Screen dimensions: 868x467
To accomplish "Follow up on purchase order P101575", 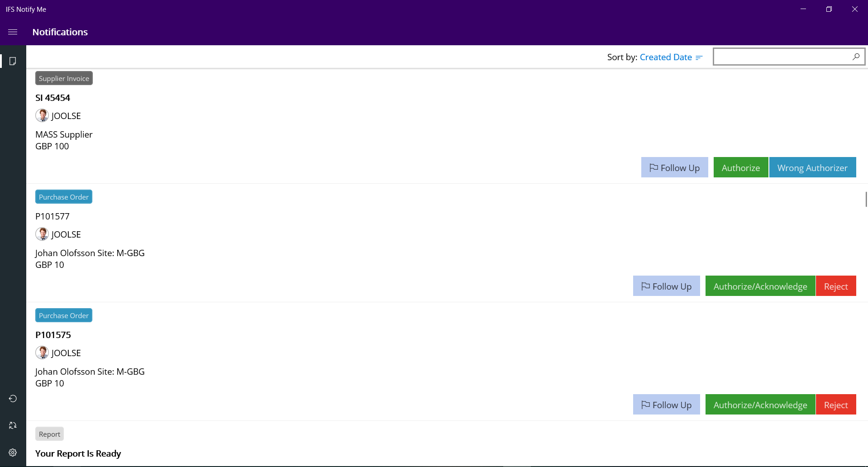I will point(667,405).
